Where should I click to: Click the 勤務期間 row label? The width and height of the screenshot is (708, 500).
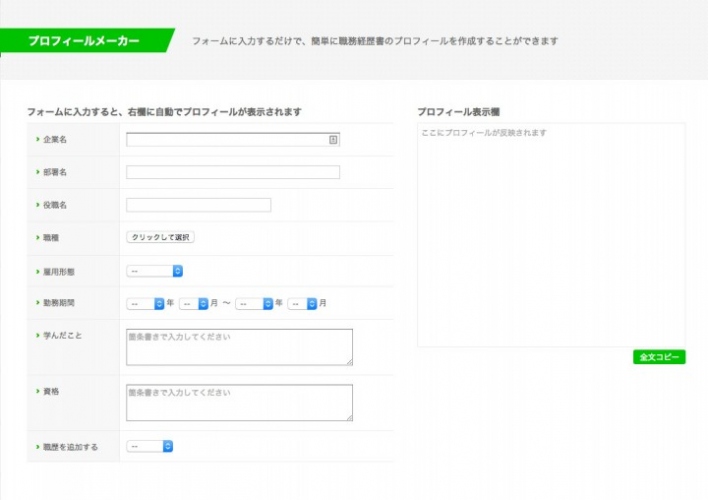(59, 303)
